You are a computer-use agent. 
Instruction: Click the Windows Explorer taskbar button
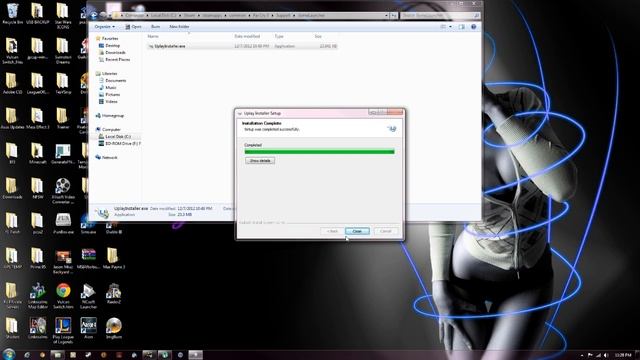(x=58, y=355)
